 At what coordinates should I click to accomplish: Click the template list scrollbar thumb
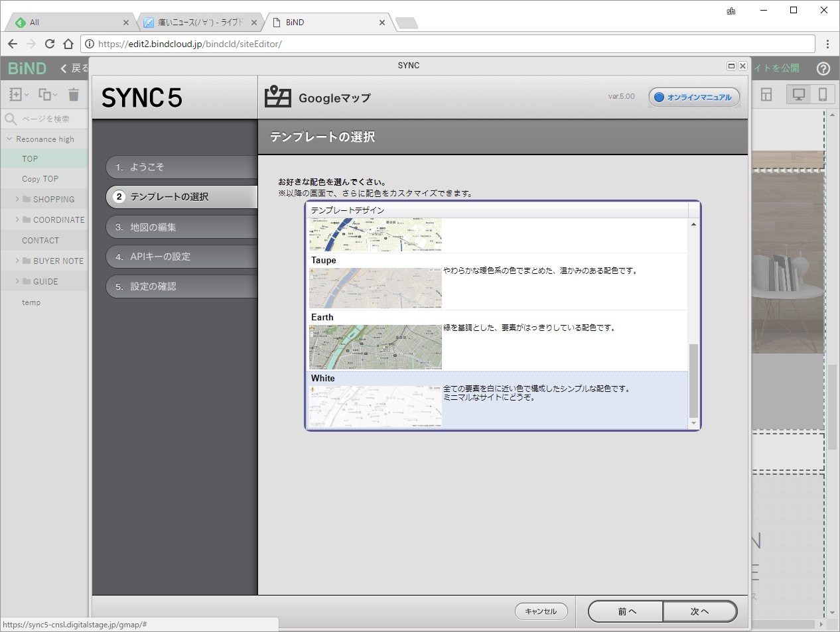point(693,381)
